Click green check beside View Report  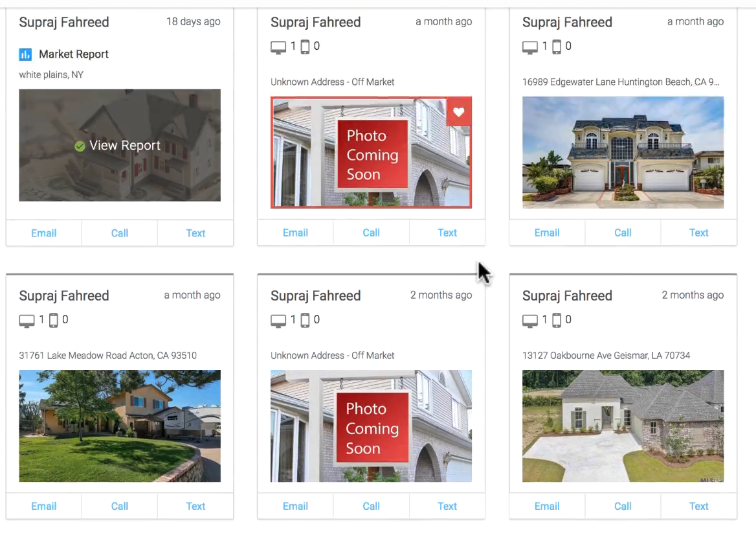click(x=80, y=146)
